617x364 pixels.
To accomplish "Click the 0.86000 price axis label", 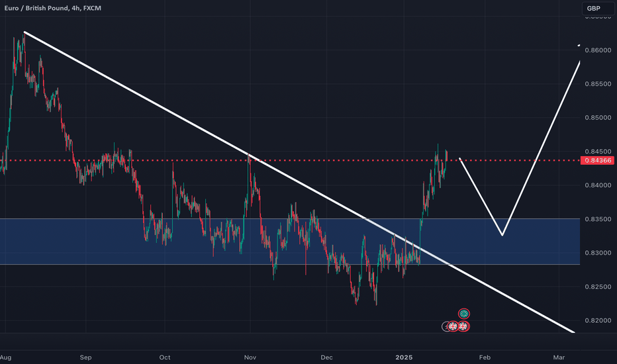I will click(598, 50).
